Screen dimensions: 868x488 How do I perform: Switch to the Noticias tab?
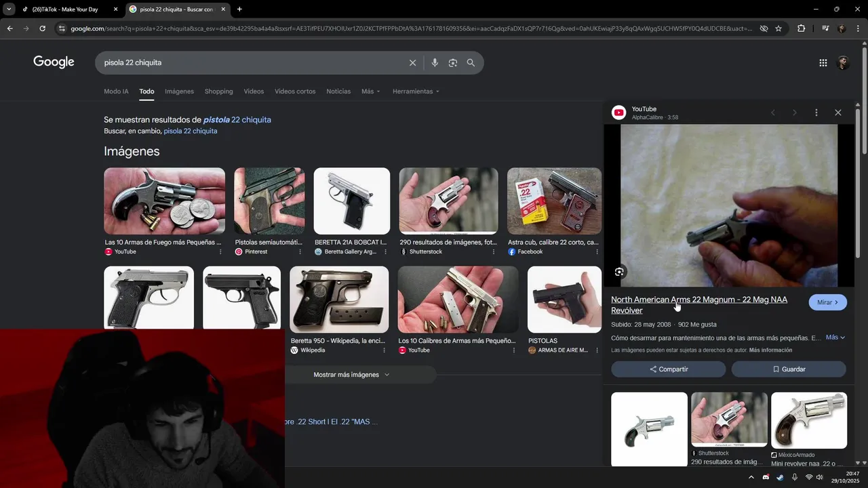coord(338,91)
